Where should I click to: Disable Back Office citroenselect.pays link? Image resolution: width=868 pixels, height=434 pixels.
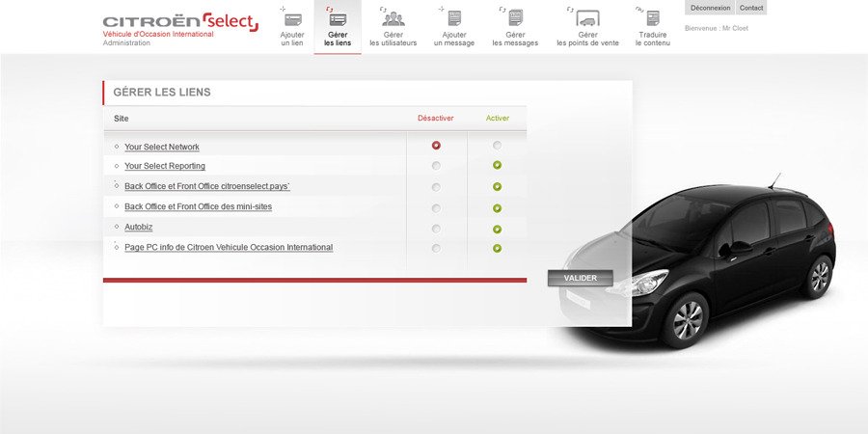coord(436,187)
